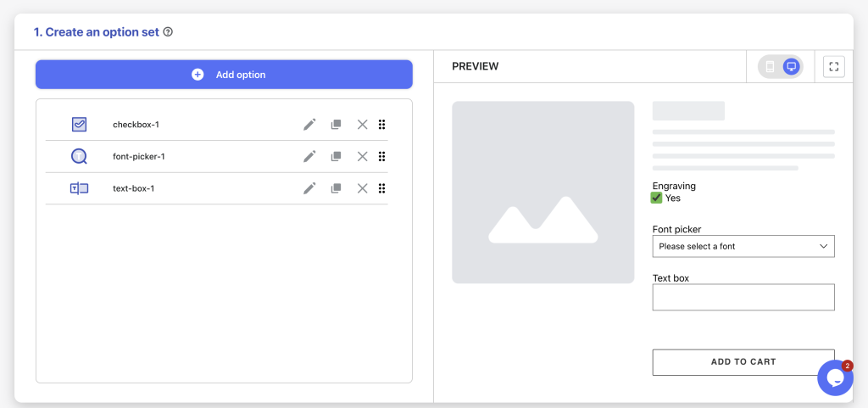Delete the checkbox-1 option
The height and width of the screenshot is (408, 868).
[363, 125]
